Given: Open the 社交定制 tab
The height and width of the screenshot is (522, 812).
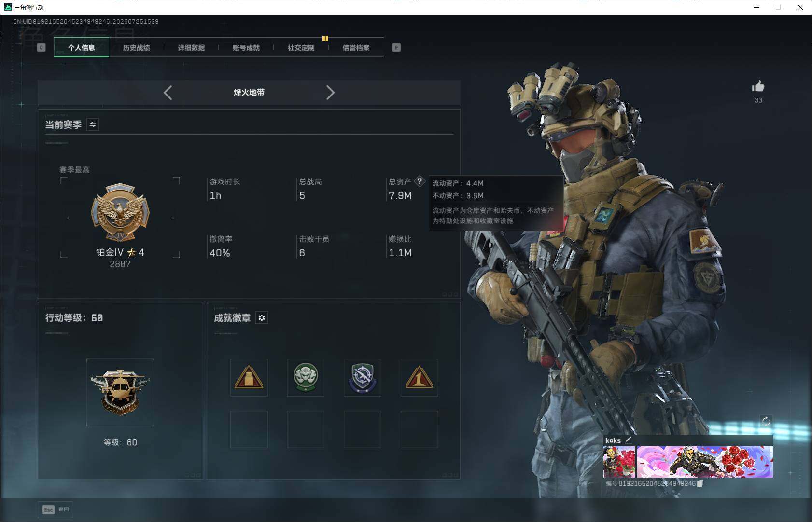Looking at the screenshot, I should (301, 48).
